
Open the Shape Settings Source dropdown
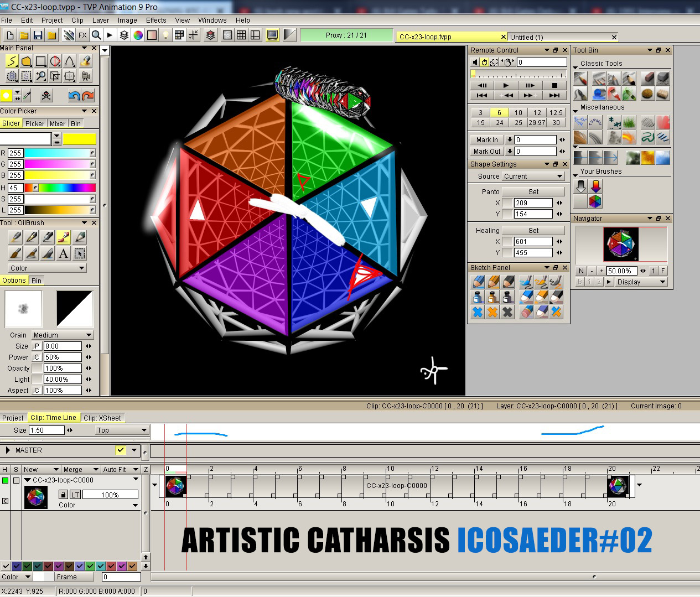pos(533,176)
